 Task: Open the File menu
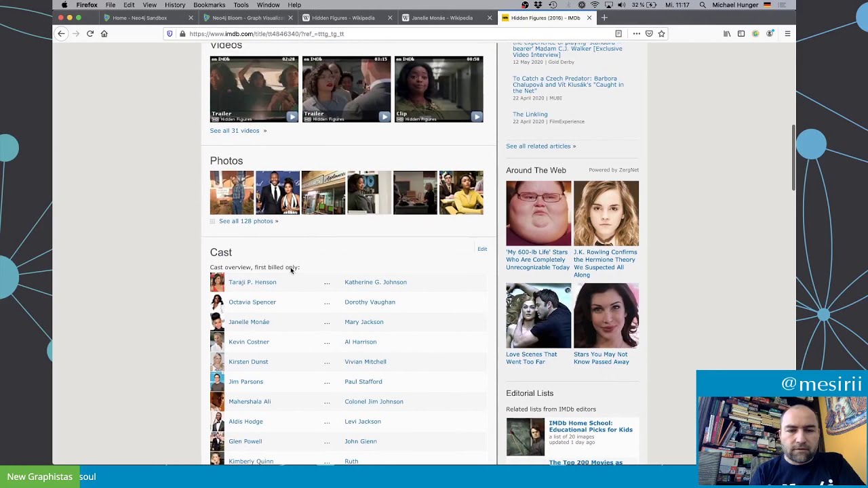pos(111,5)
